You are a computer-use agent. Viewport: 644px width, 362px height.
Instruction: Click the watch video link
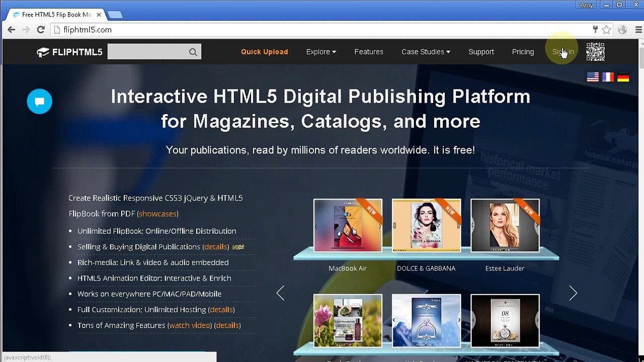coord(190,325)
